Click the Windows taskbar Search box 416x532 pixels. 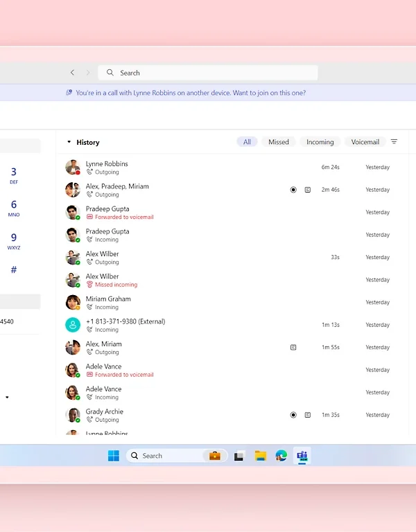[177, 456]
